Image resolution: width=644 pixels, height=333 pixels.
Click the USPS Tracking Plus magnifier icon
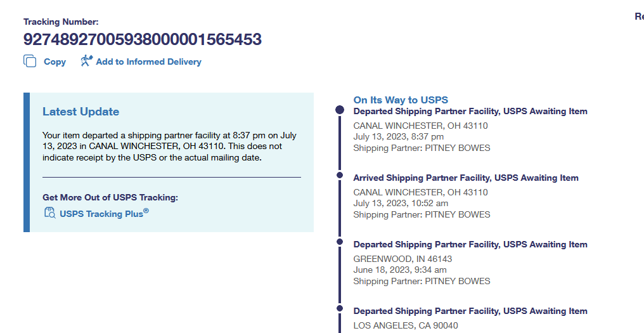click(49, 213)
